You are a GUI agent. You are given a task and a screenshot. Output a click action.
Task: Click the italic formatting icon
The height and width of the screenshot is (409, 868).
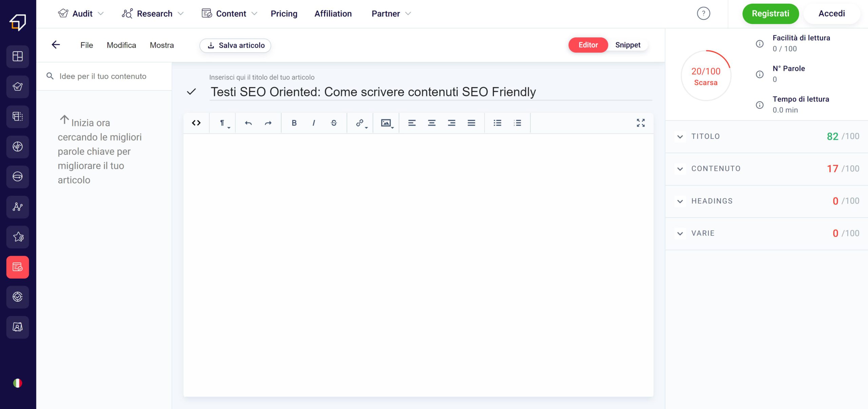[x=313, y=123]
